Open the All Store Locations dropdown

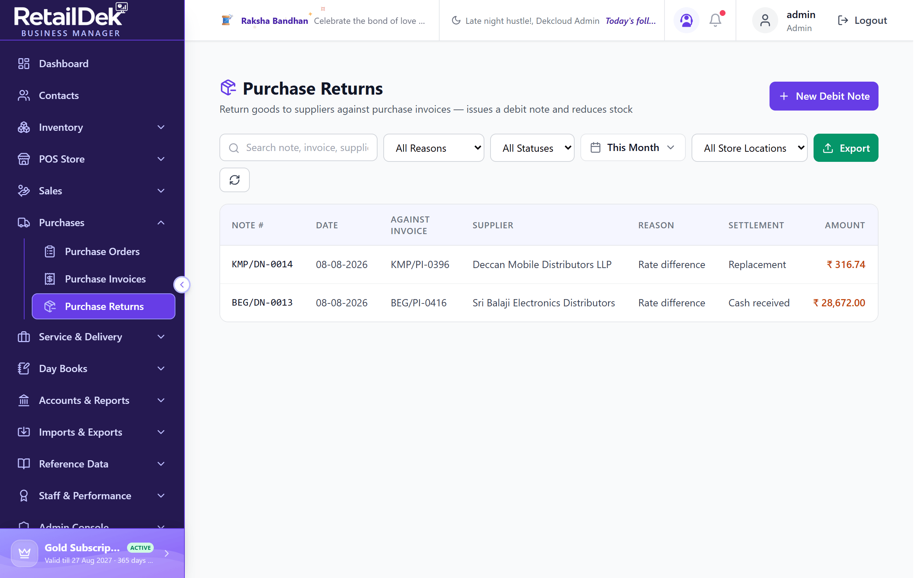click(749, 147)
